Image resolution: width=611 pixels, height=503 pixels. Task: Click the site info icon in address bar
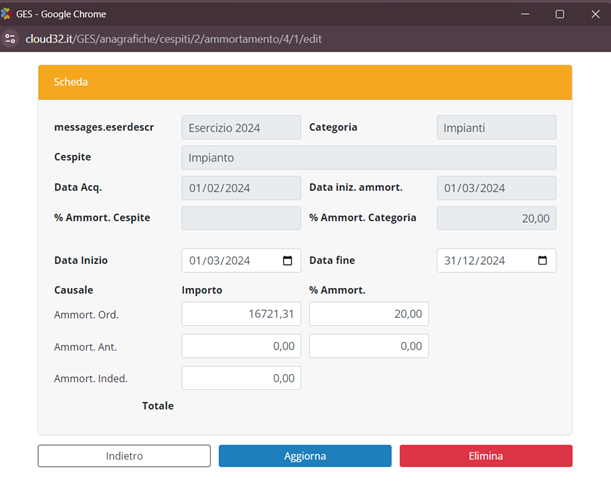[x=11, y=38]
